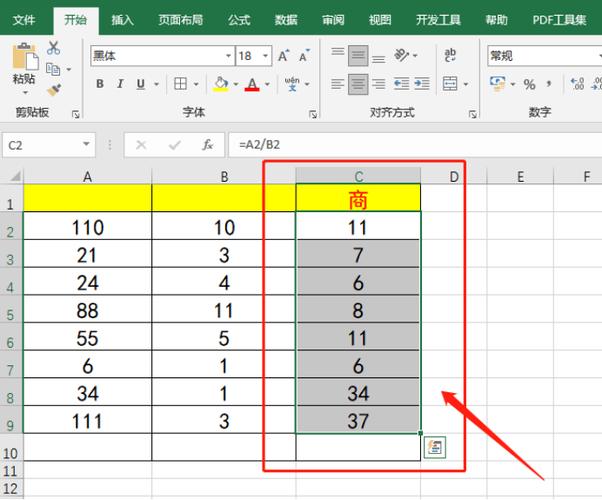The width and height of the screenshot is (602, 500).
Task: Switch to the 开发工具 tab
Action: pos(438,20)
